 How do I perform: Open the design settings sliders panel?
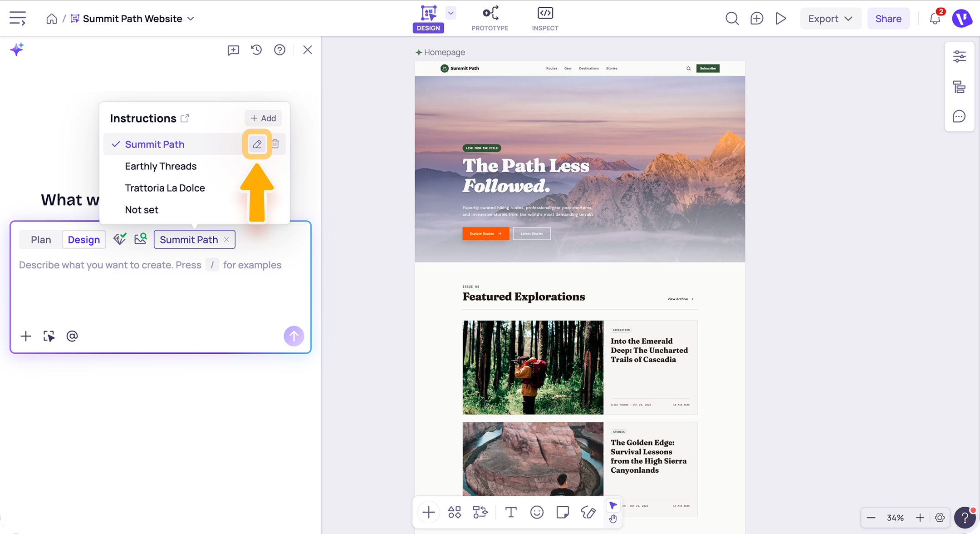click(959, 57)
